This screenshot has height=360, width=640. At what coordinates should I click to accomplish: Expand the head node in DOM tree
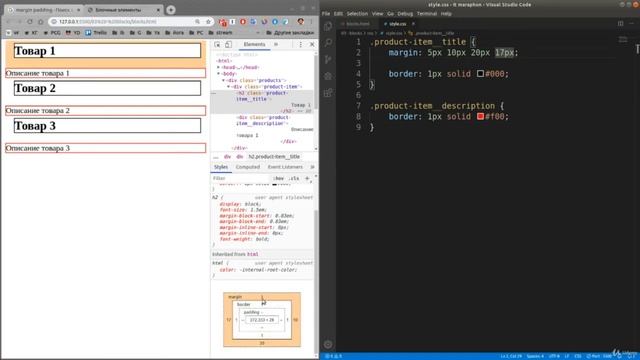[218, 67]
